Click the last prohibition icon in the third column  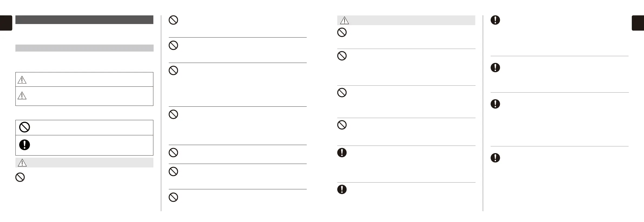tap(342, 125)
